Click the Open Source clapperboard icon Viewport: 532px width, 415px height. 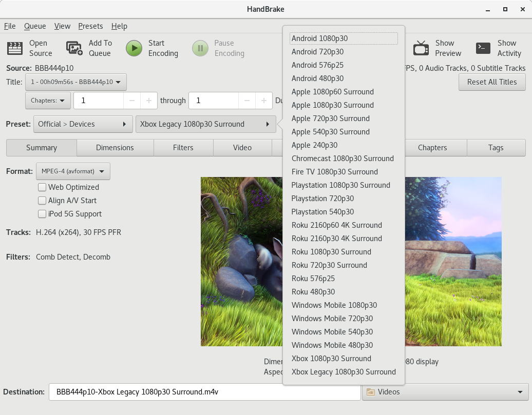coord(15,48)
